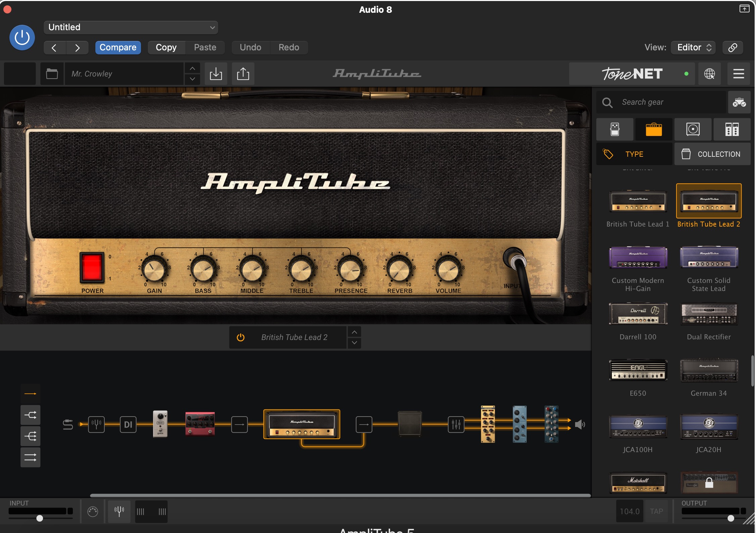Click the globe web icon
This screenshot has height=533, width=756.
709,74
